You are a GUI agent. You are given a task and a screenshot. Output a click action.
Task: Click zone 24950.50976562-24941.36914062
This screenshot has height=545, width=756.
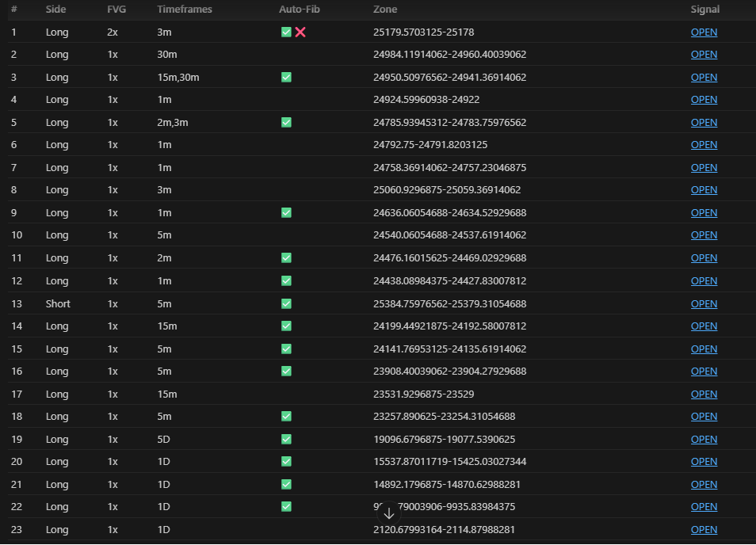pyautogui.click(x=449, y=77)
